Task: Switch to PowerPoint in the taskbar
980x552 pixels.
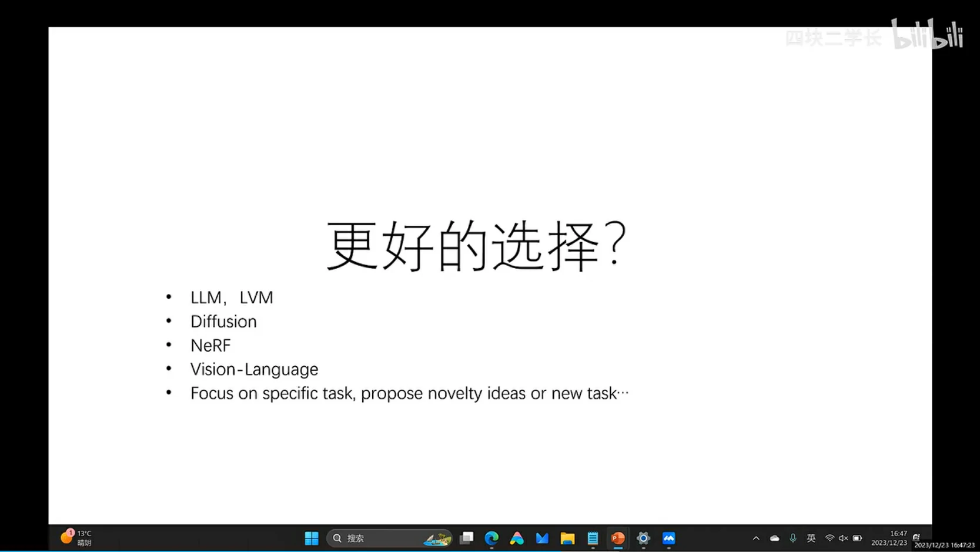Action: point(618,538)
